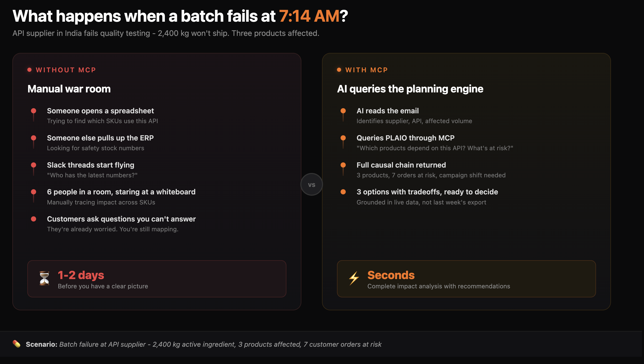This screenshot has height=364, width=644.
Task: Click the red 1-2 days text
Action: [81, 275]
